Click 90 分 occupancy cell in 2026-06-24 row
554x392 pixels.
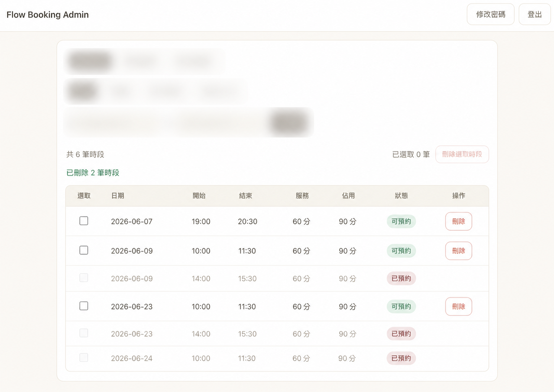point(347,358)
